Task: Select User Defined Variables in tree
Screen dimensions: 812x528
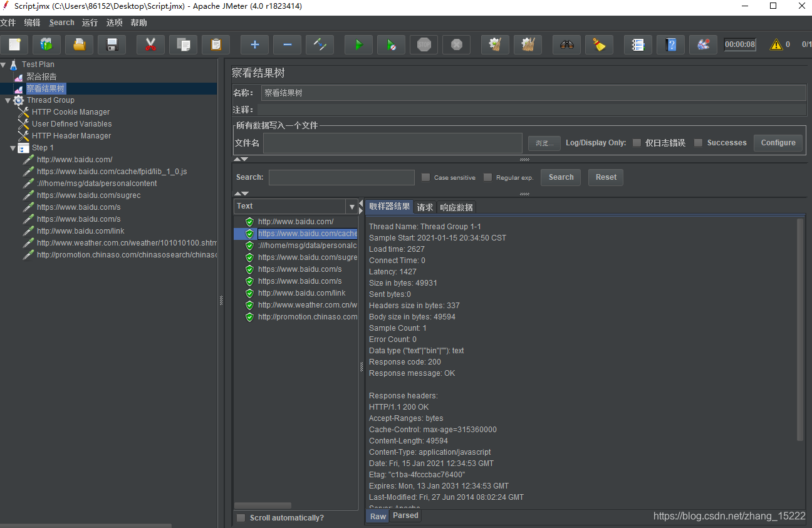Action: pyautogui.click(x=72, y=124)
